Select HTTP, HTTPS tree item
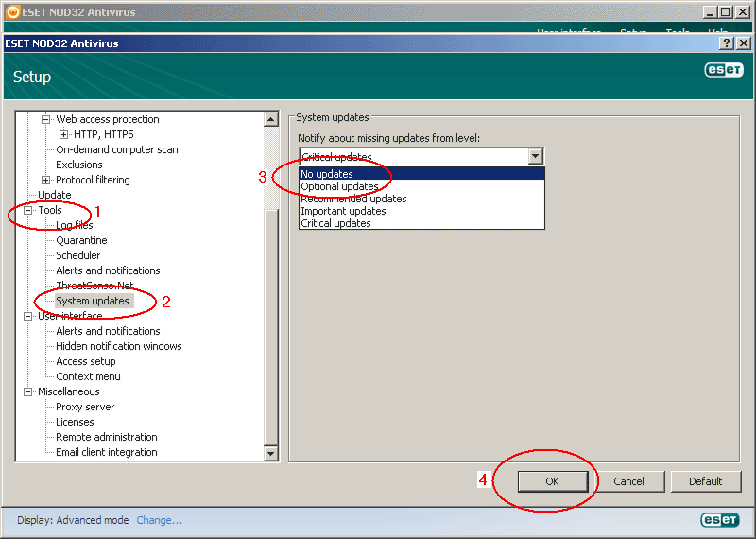 [x=104, y=134]
